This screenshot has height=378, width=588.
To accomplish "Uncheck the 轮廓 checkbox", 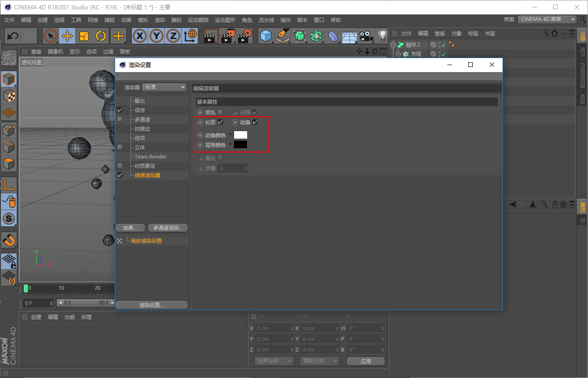I will click(221, 122).
